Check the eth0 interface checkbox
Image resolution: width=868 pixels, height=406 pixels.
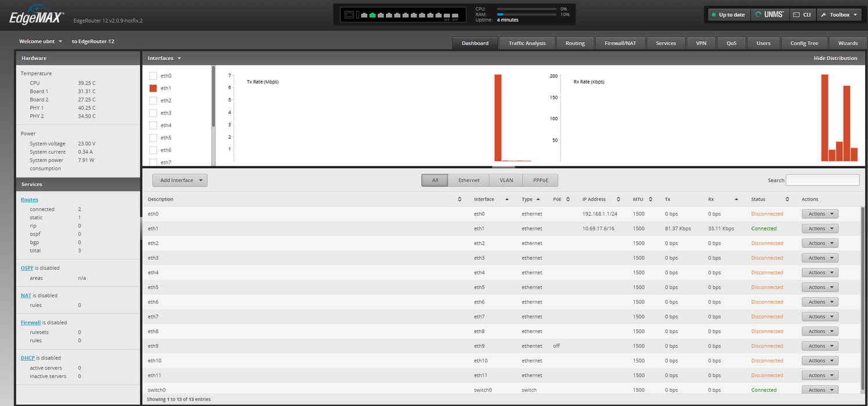coord(153,76)
